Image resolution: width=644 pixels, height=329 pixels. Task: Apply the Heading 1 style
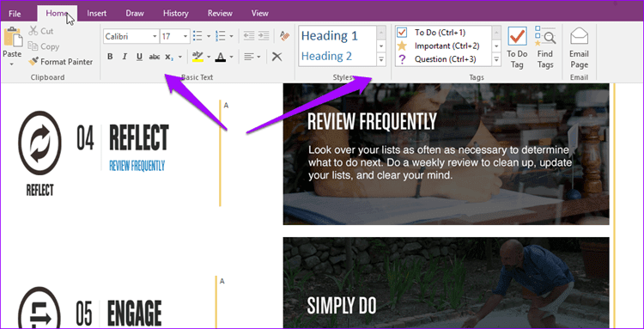tap(330, 36)
